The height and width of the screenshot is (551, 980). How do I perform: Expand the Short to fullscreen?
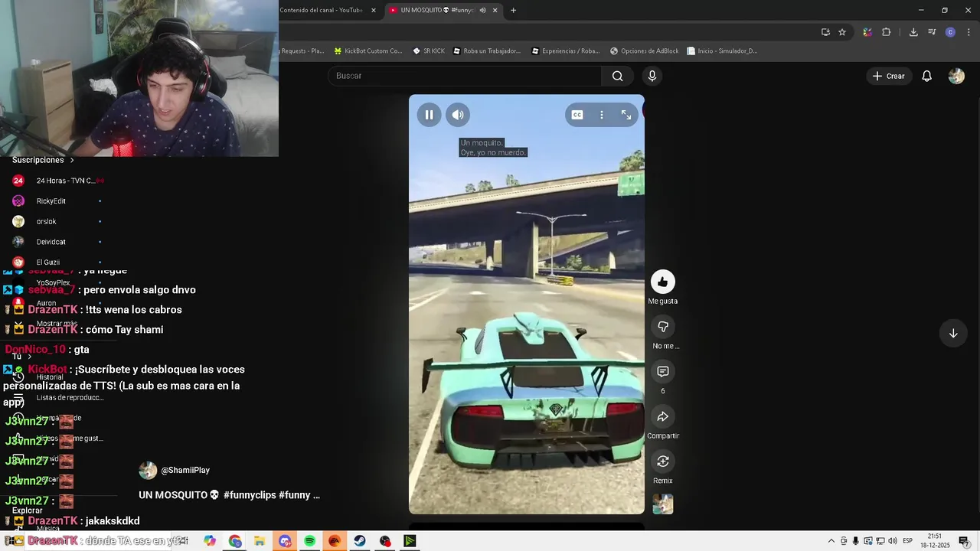(626, 115)
